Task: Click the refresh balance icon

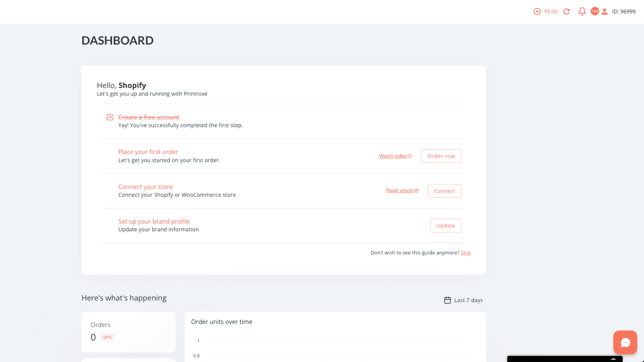Action: [x=567, y=11]
